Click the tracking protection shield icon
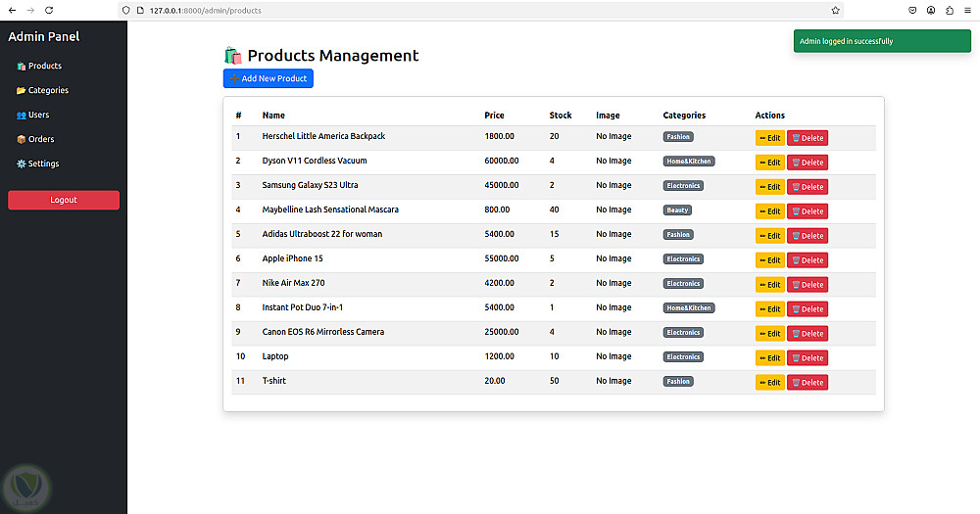 click(x=125, y=10)
